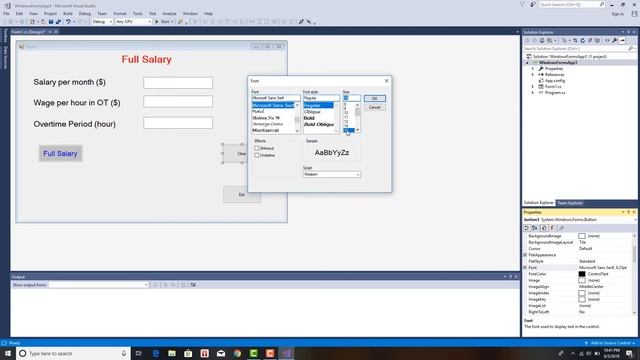Click the Sync with Active Document icon
640x360 pixels.
(x=575, y=40)
